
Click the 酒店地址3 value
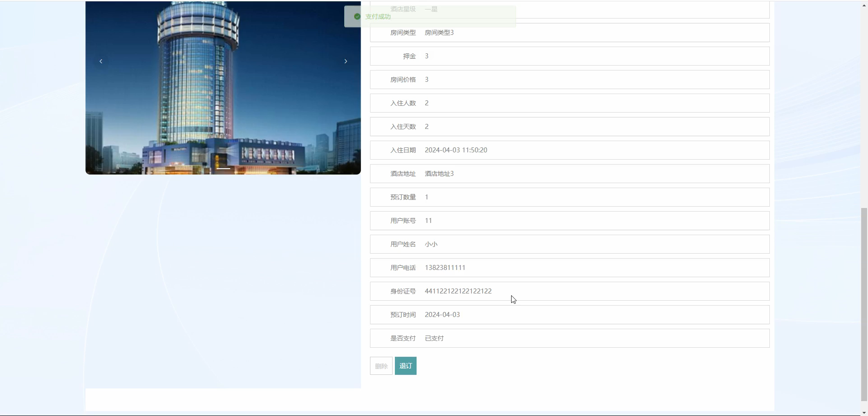pos(439,174)
